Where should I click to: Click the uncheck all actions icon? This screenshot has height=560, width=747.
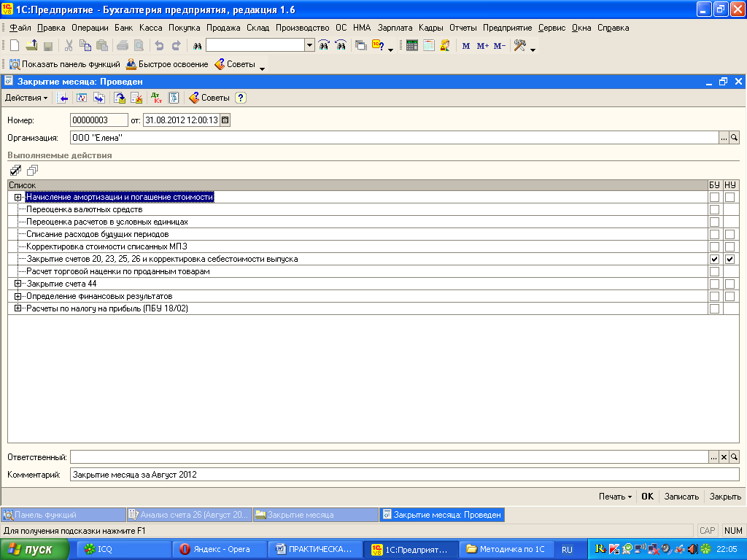[32, 170]
